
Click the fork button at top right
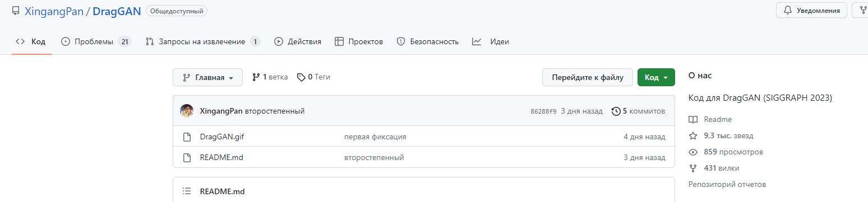pos(861,10)
